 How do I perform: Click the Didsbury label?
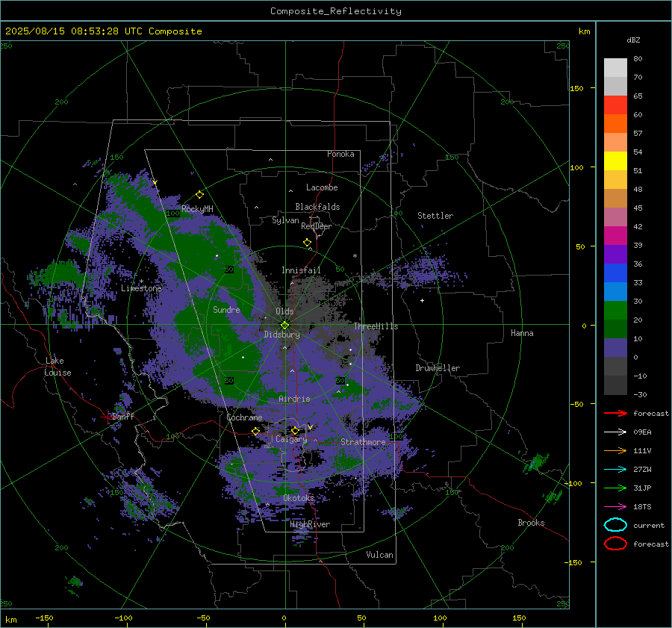pyautogui.click(x=282, y=335)
